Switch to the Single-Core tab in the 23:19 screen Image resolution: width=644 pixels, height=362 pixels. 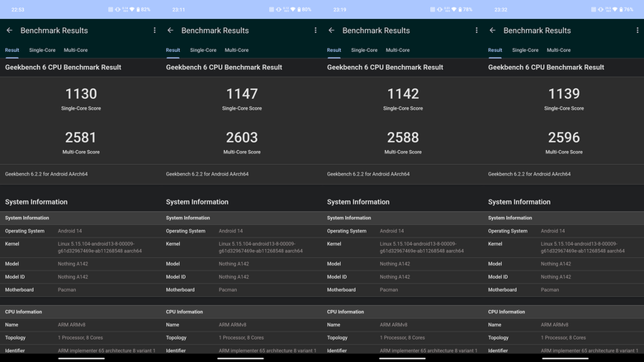point(364,50)
